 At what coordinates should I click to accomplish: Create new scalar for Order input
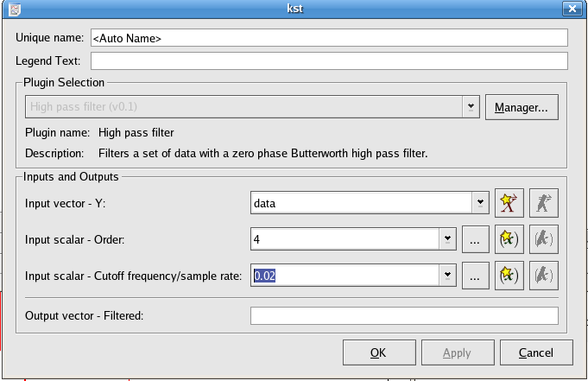pos(509,239)
